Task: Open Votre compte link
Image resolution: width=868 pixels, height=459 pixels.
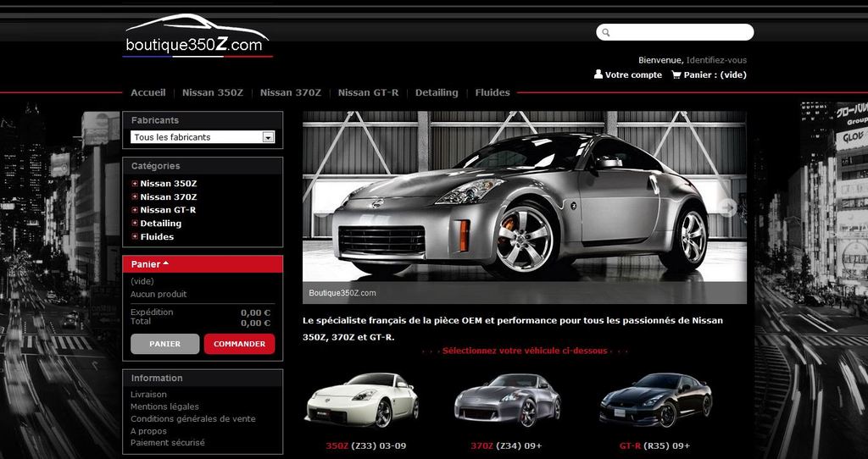Action: [633, 75]
